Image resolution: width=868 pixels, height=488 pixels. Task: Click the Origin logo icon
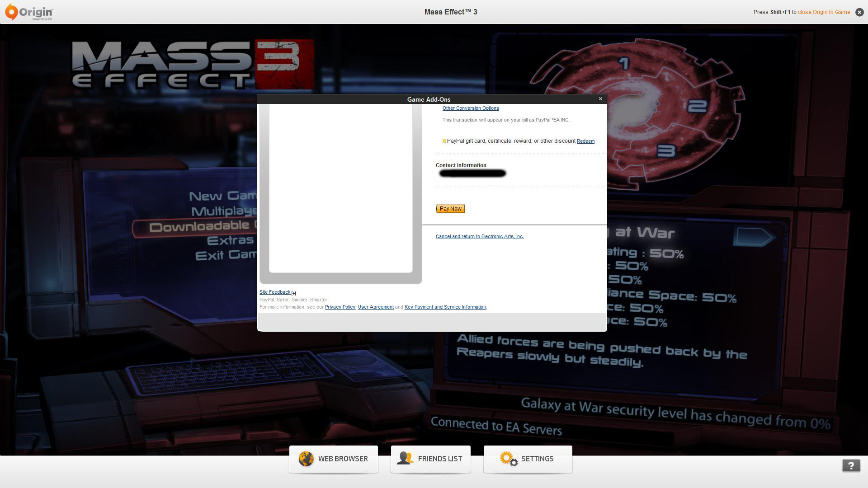[x=12, y=12]
